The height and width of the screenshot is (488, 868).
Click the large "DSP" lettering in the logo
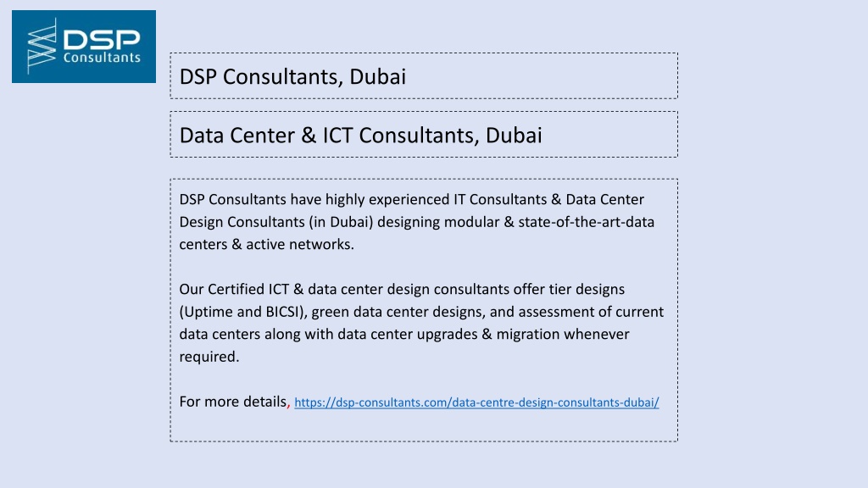102,40
